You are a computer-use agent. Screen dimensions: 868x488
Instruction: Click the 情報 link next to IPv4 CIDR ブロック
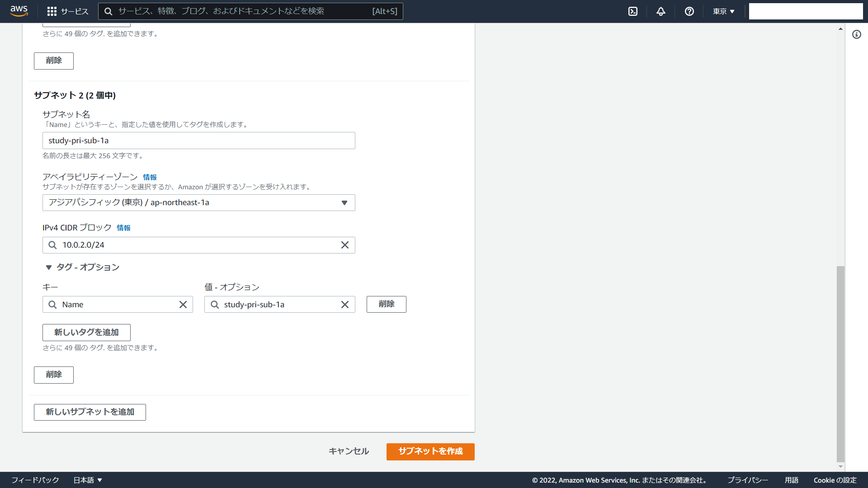(123, 228)
